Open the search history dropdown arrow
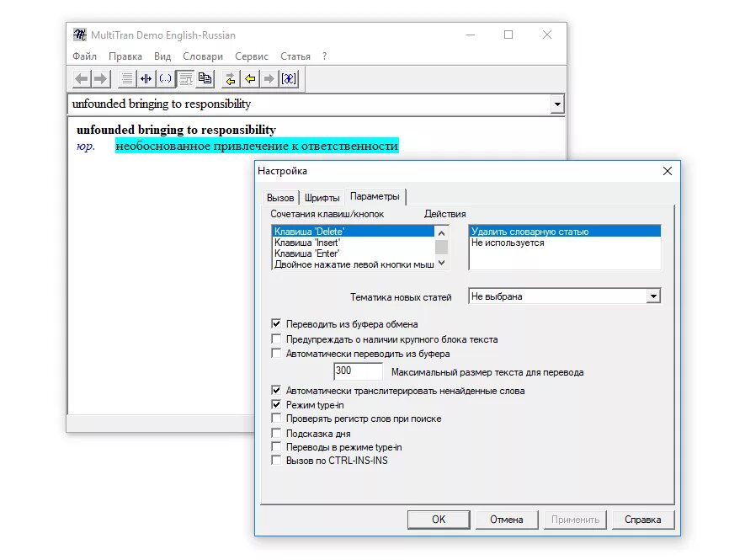This screenshot has height=560, width=745. (x=556, y=104)
